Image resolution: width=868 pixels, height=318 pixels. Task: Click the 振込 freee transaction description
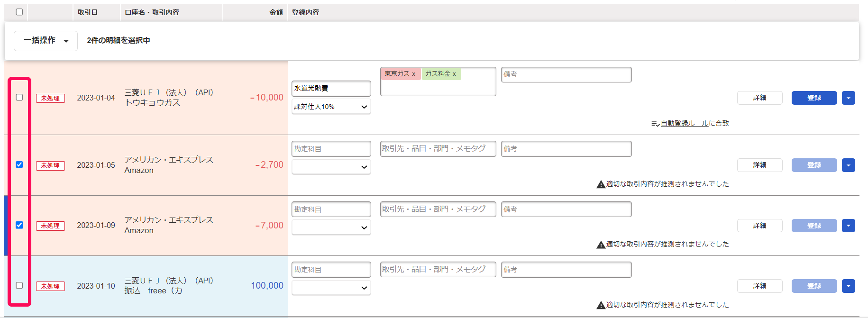pos(153,291)
